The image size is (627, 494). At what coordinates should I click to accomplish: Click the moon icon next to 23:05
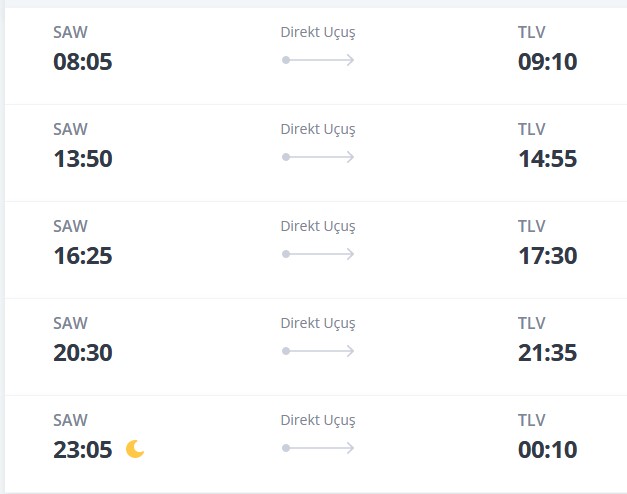(x=135, y=449)
